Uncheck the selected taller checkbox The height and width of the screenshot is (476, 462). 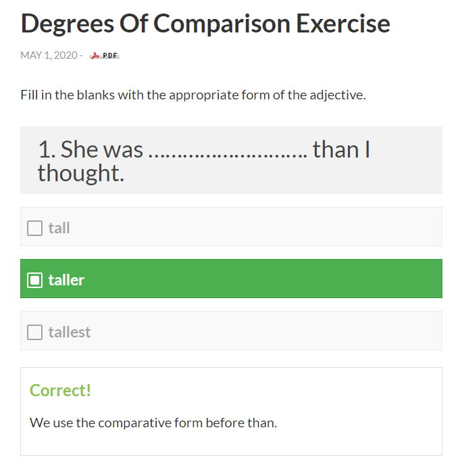pyautogui.click(x=34, y=280)
